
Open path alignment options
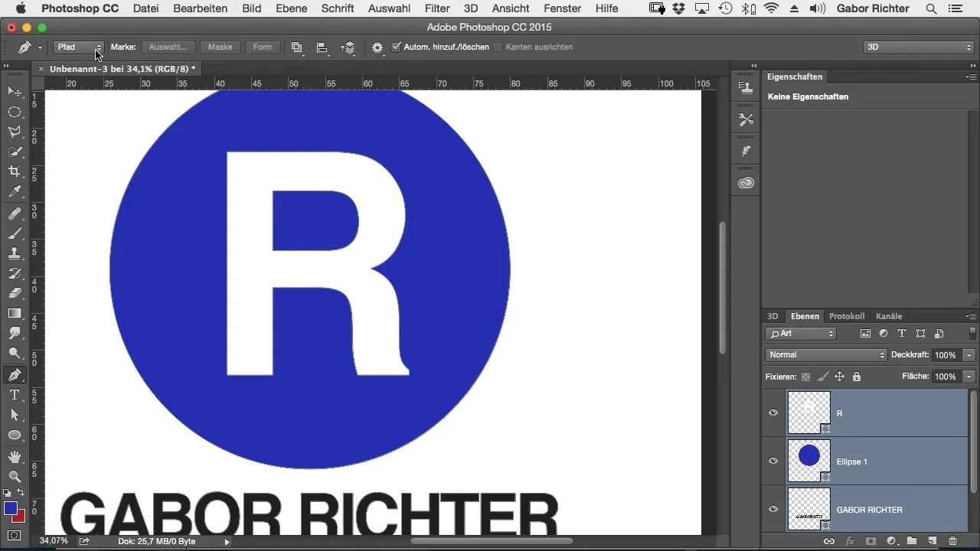click(x=323, y=47)
